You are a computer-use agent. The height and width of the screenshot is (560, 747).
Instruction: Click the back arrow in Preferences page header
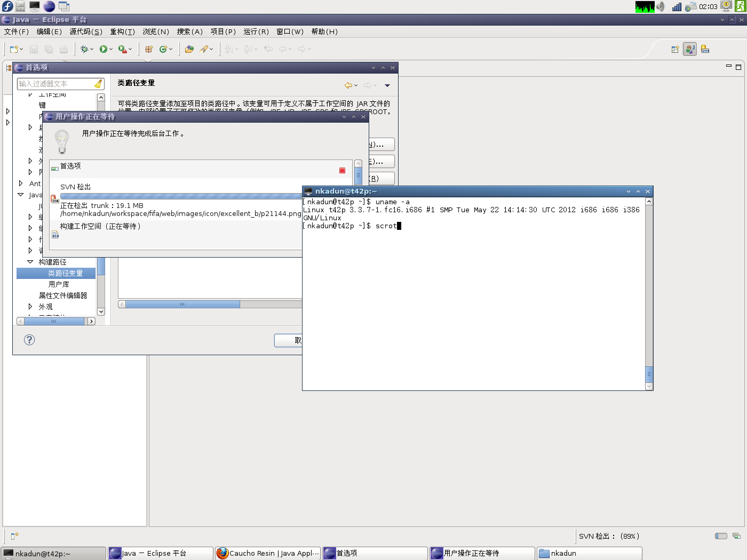[x=348, y=85]
